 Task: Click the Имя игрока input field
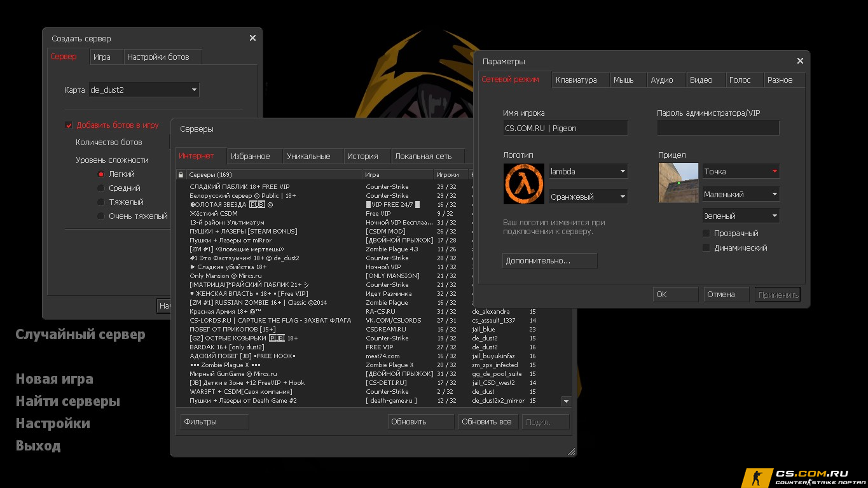tap(565, 128)
